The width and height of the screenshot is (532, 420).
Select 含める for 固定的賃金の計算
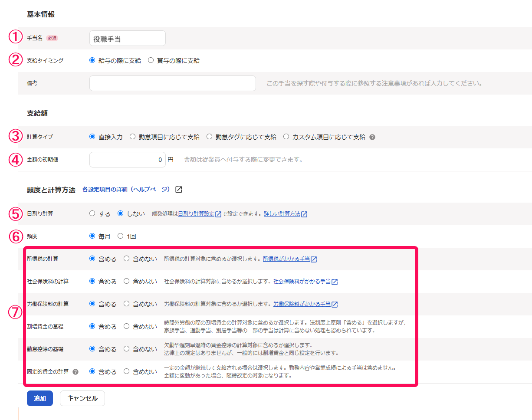(92, 371)
